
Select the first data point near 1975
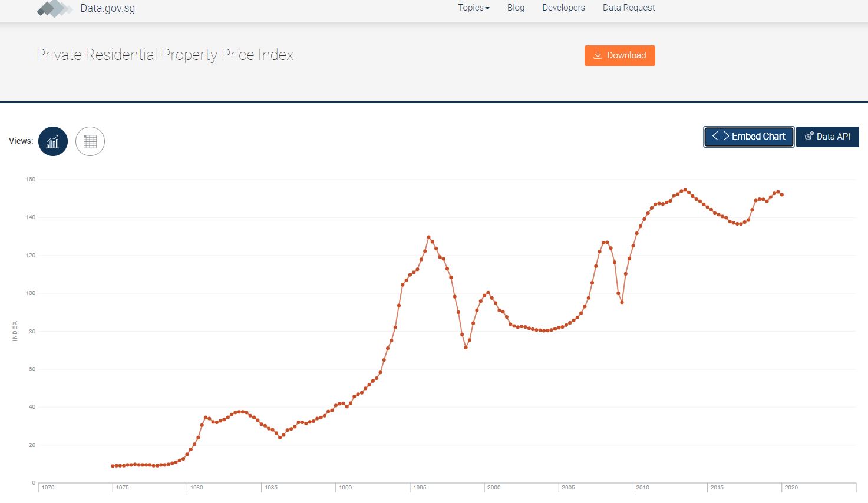pyautogui.click(x=113, y=466)
